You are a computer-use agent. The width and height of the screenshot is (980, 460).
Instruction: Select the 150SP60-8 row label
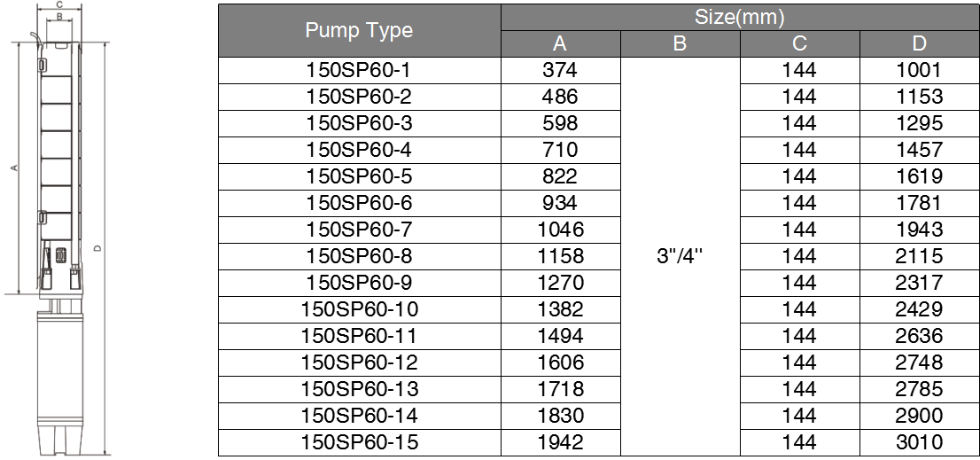click(360, 256)
